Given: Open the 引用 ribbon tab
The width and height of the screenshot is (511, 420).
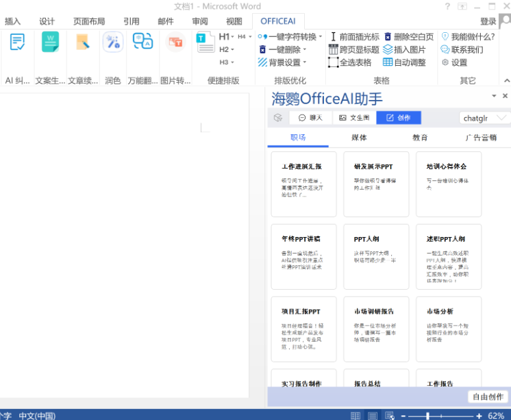Looking at the screenshot, I should 132,21.
